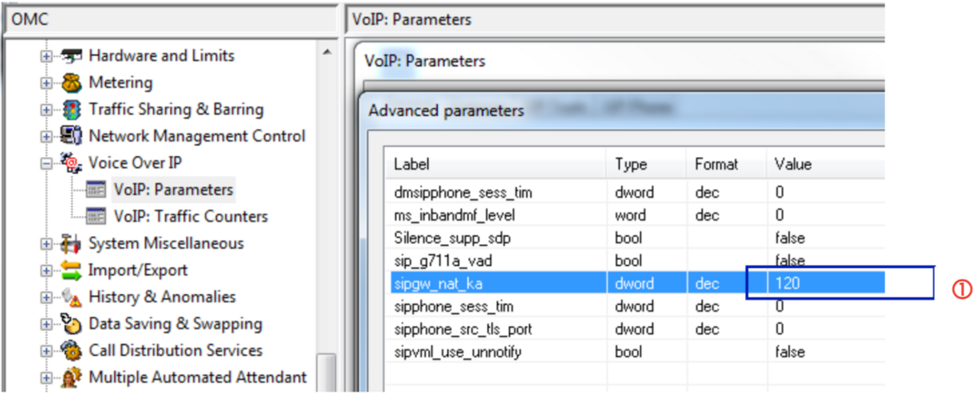Click the System Miscellaneous icon
Image resolution: width=980 pixels, height=393 pixels.
(72, 244)
